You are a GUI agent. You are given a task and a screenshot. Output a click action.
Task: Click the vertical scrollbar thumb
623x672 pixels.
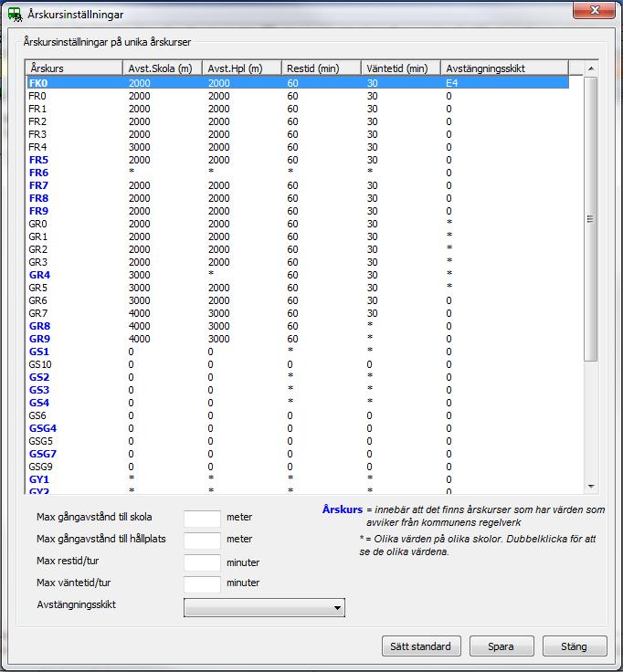pos(591,219)
